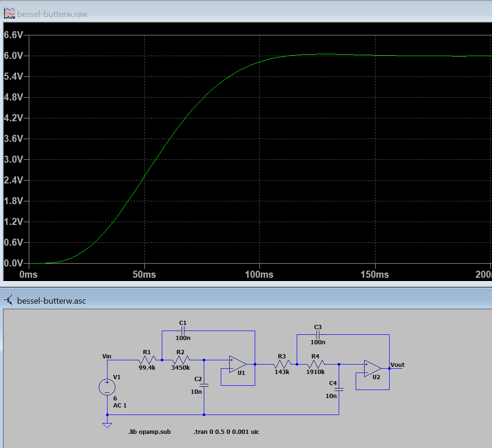This screenshot has width=492, height=448.
Task: Click the 6.6V axis label
Action: (13, 35)
